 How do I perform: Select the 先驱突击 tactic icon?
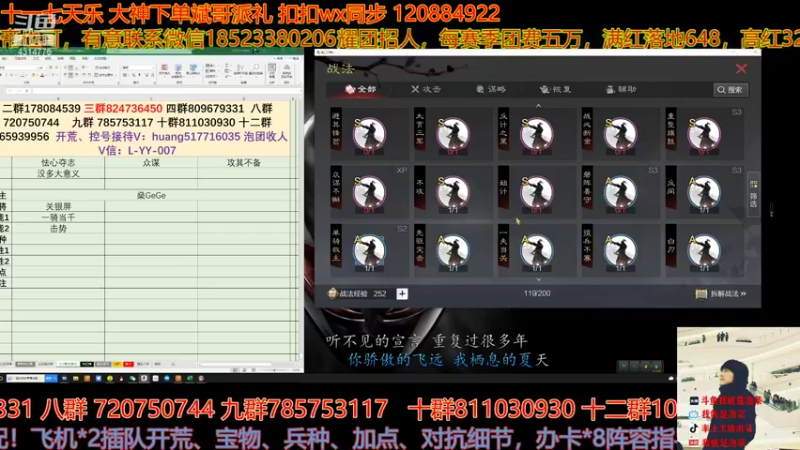pyautogui.click(x=453, y=251)
